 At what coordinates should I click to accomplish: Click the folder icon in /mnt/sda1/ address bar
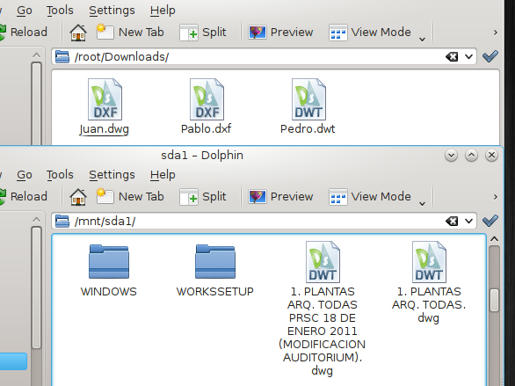(62, 221)
